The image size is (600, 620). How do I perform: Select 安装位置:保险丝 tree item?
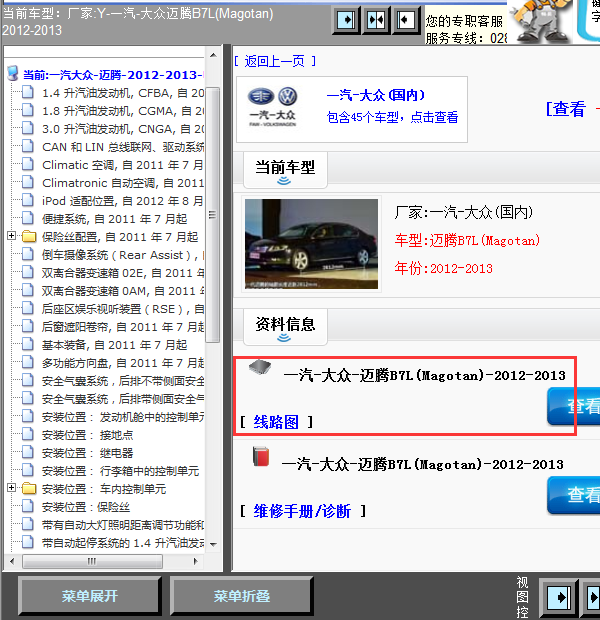coord(85,507)
